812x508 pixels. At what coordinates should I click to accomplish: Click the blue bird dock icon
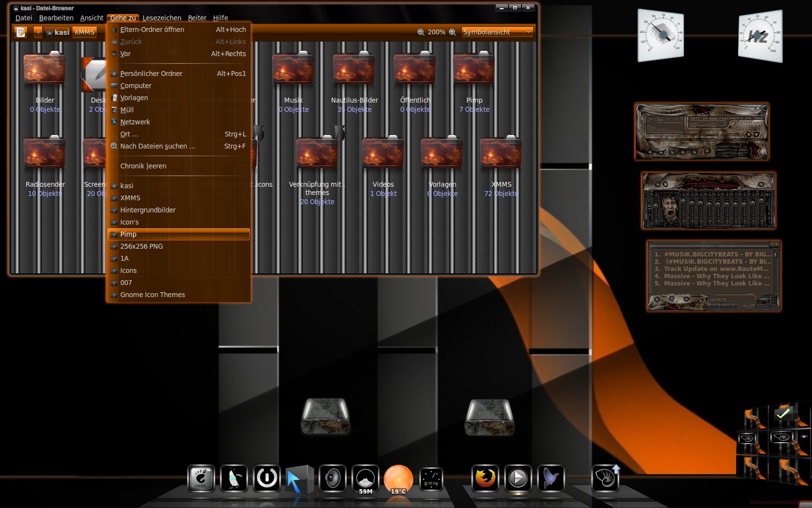click(551, 478)
